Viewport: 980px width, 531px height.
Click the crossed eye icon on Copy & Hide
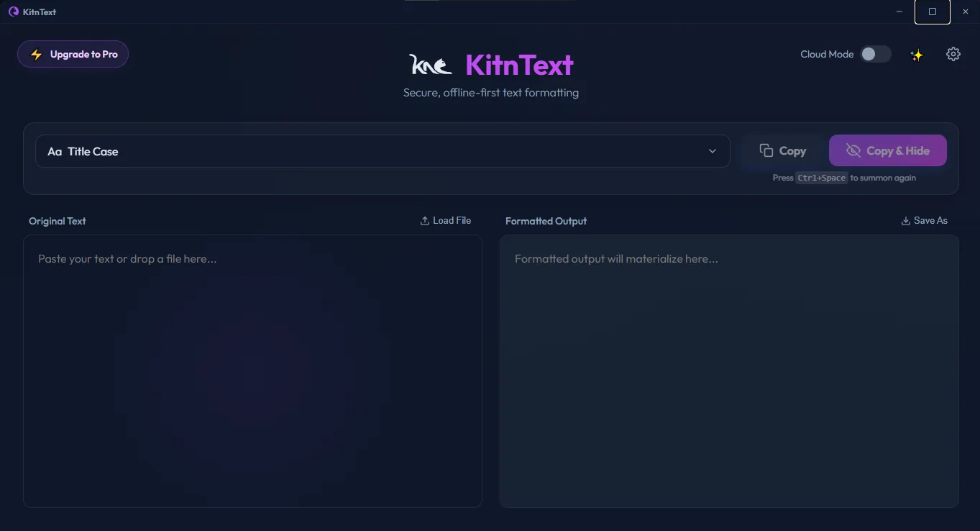(853, 150)
